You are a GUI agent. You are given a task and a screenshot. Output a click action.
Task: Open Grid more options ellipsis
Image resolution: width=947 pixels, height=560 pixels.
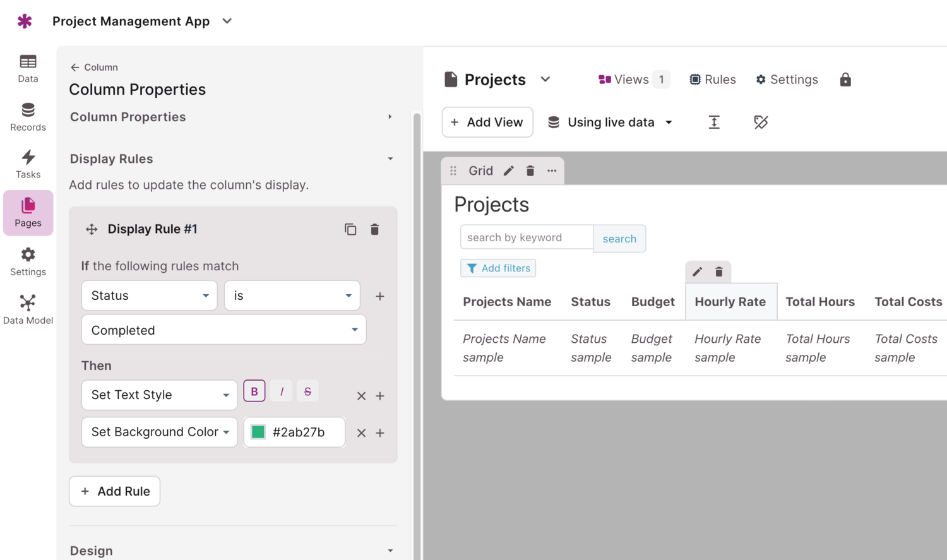[x=552, y=171]
